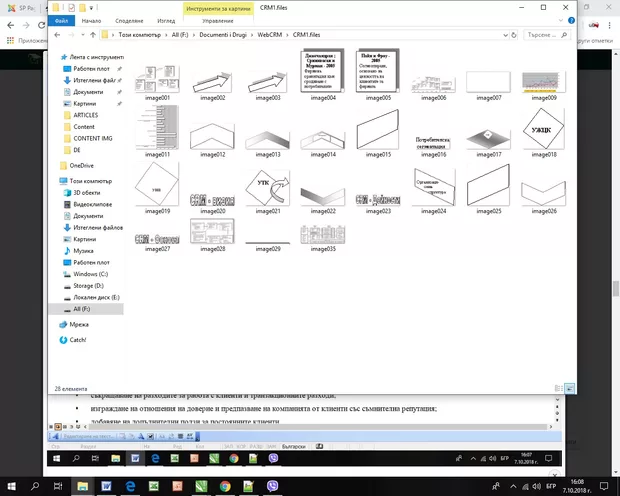Screen dimensions: 620x496
Task: Click the Windows Start button
Action: pyautogui.click(x=9, y=486)
